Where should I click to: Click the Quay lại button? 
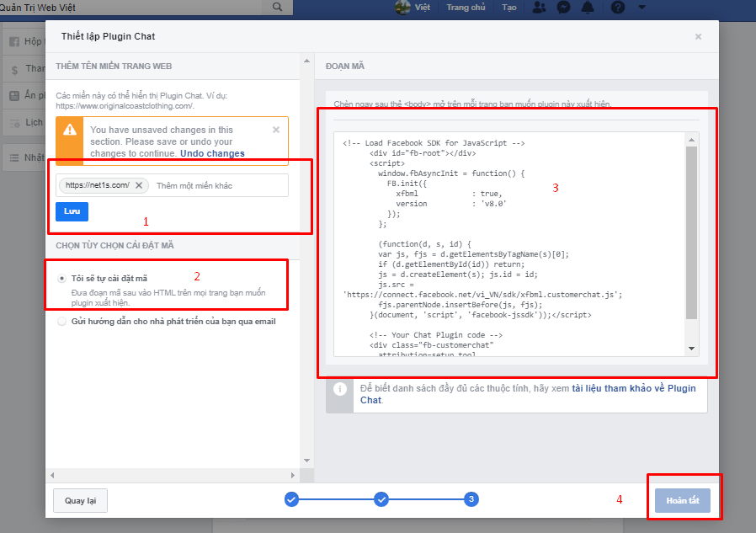pos(81,501)
